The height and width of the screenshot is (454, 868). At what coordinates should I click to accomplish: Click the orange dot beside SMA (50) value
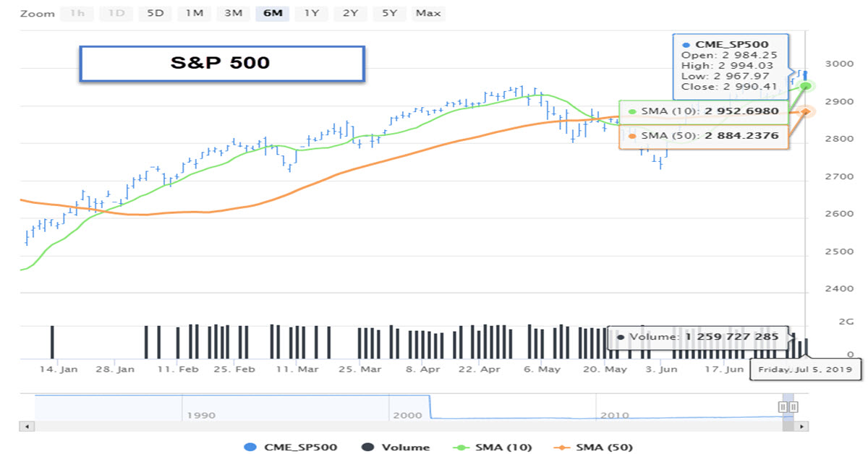click(x=631, y=136)
